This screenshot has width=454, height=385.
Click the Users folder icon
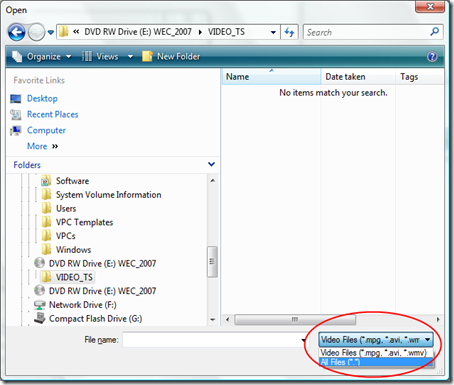tap(46, 208)
